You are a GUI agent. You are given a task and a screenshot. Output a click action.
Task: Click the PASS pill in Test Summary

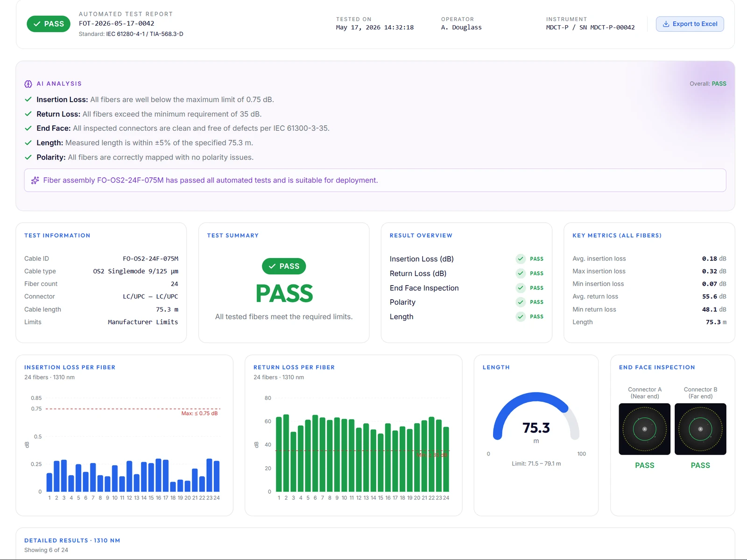click(284, 266)
